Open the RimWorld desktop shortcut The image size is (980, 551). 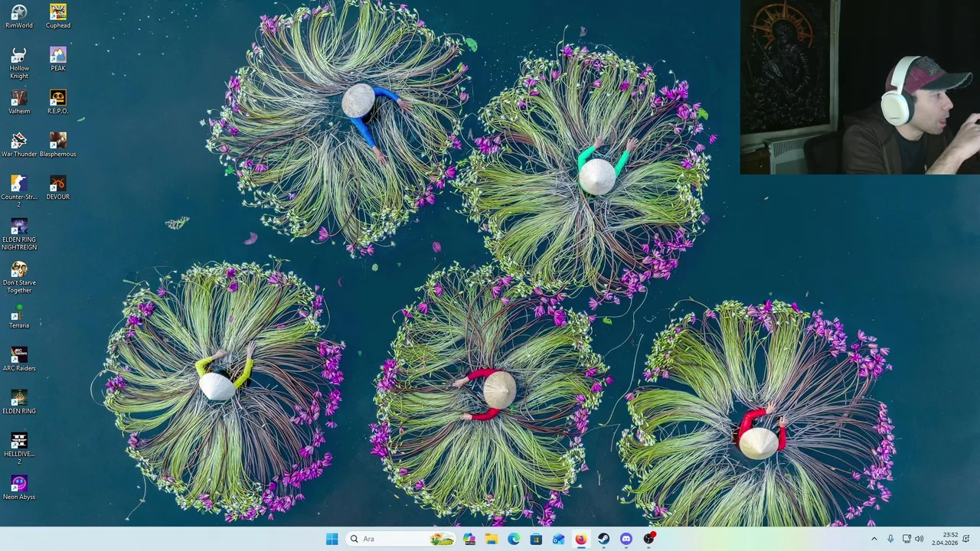point(19,16)
